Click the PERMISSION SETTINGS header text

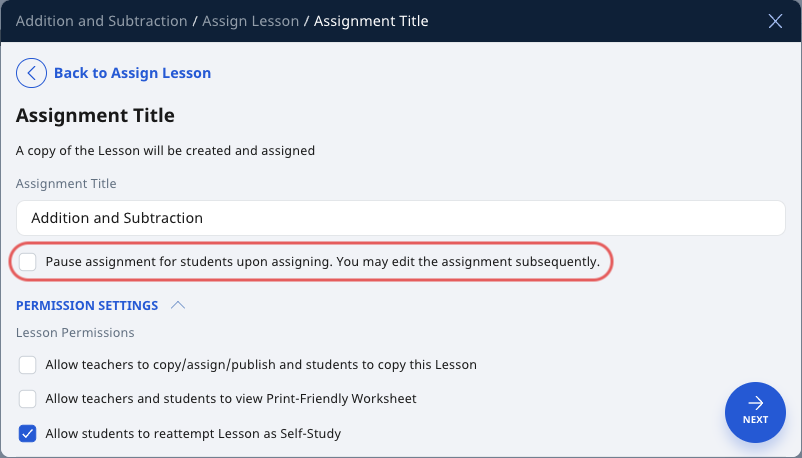[87, 306]
